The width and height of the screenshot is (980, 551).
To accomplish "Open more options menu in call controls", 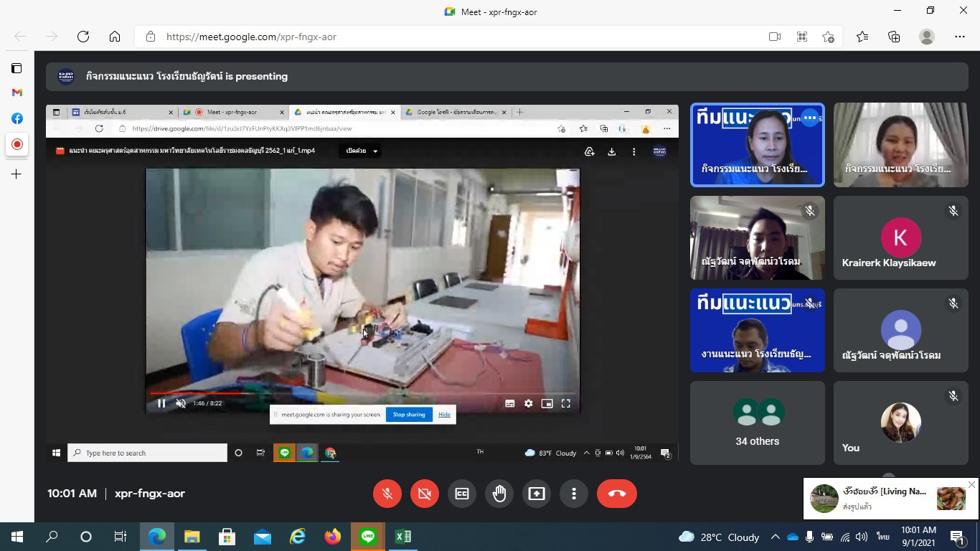I will click(574, 494).
